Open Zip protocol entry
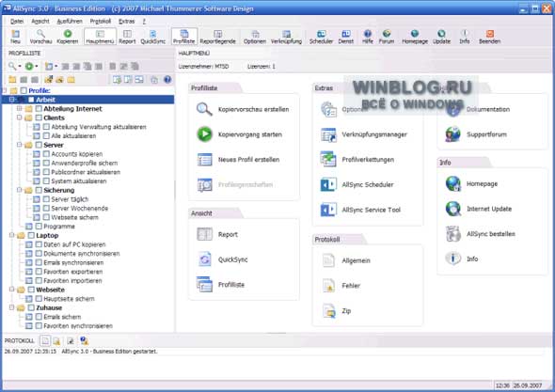 (x=346, y=311)
